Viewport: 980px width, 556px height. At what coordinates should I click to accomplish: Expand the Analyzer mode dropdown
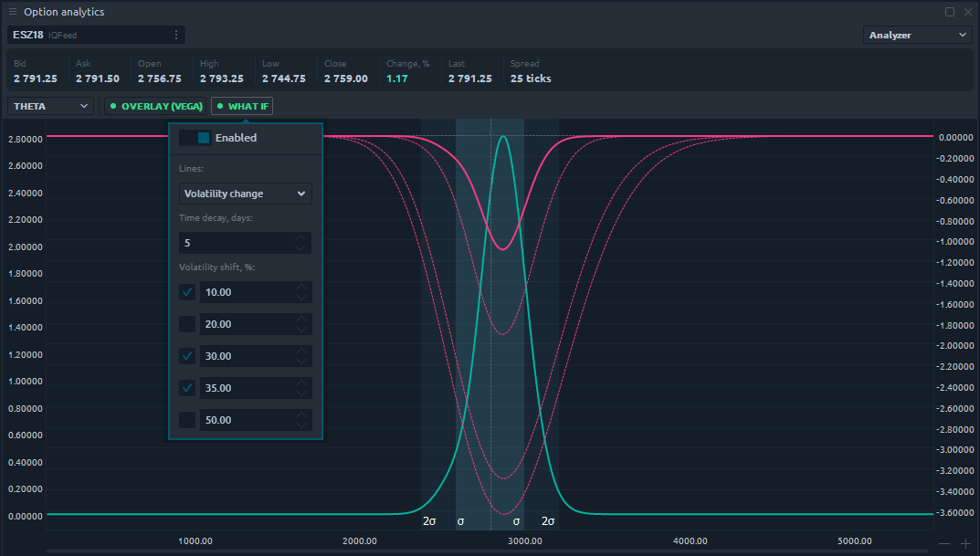point(918,35)
